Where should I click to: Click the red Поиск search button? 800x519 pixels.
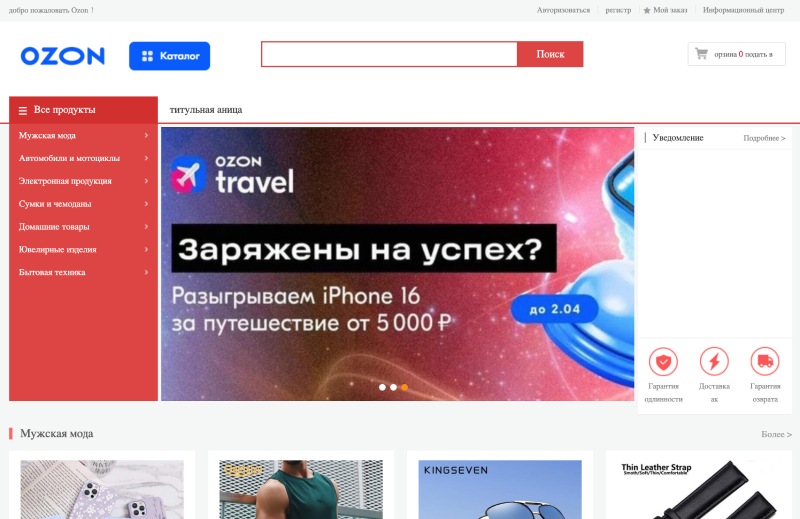[550, 54]
